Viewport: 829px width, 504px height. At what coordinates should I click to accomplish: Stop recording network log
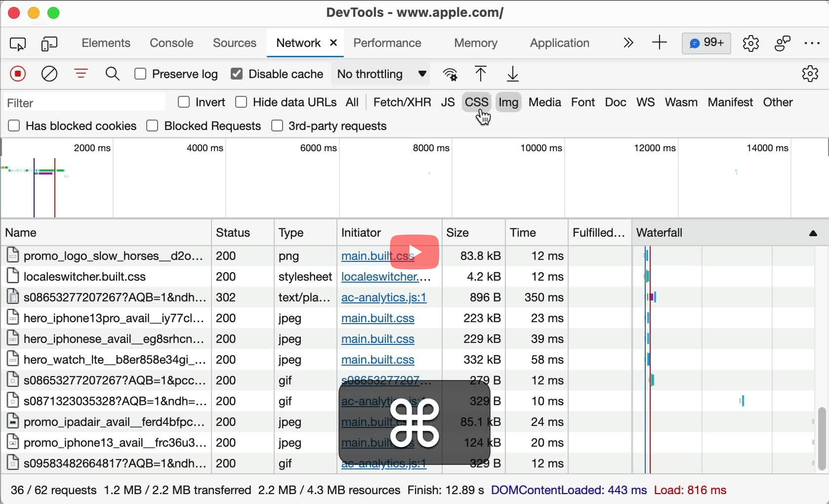(18, 74)
